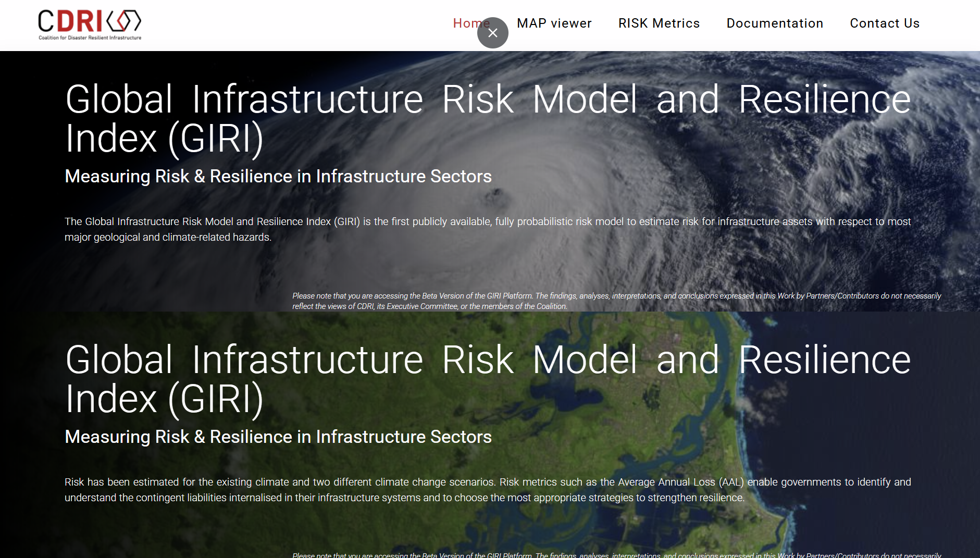
Task: Click the lower Measuring Risk subtitle
Action: (x=278, y=437)
